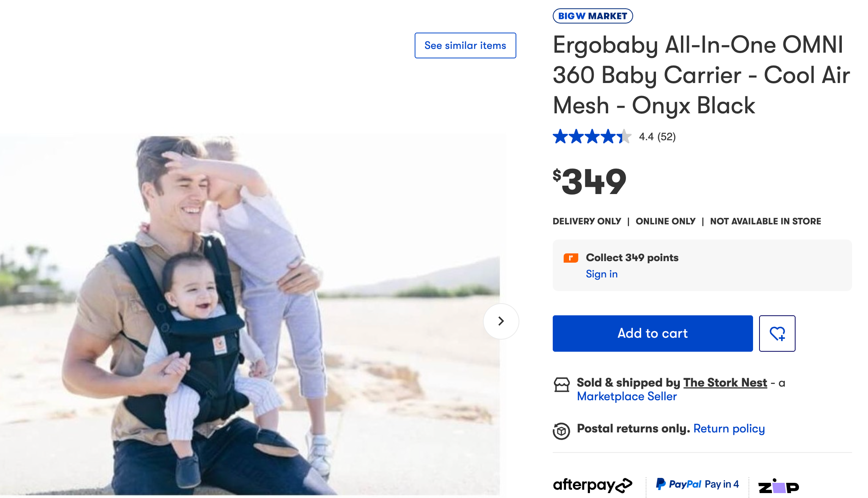Click the BIG W Market badge
The image size is (868, 498).
[x=593, y=16]
